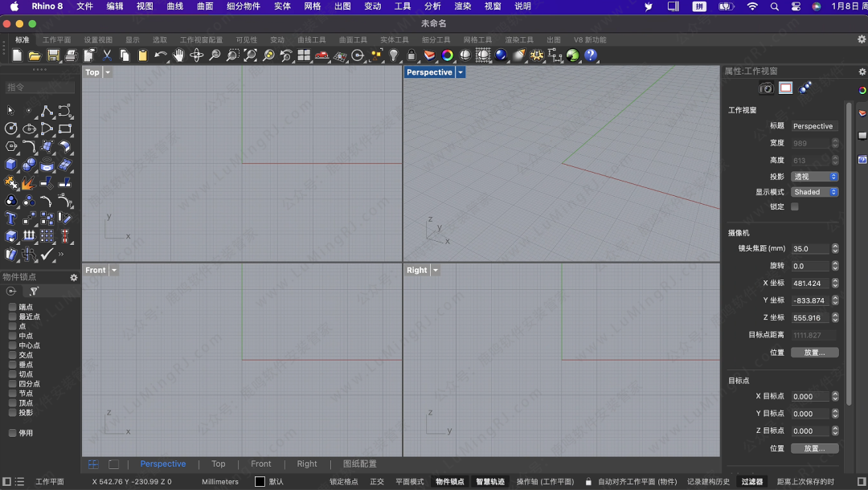868x490 pixels.
Task: Click the 默认 layer color swatch
Action: click(x=260, y=482)
